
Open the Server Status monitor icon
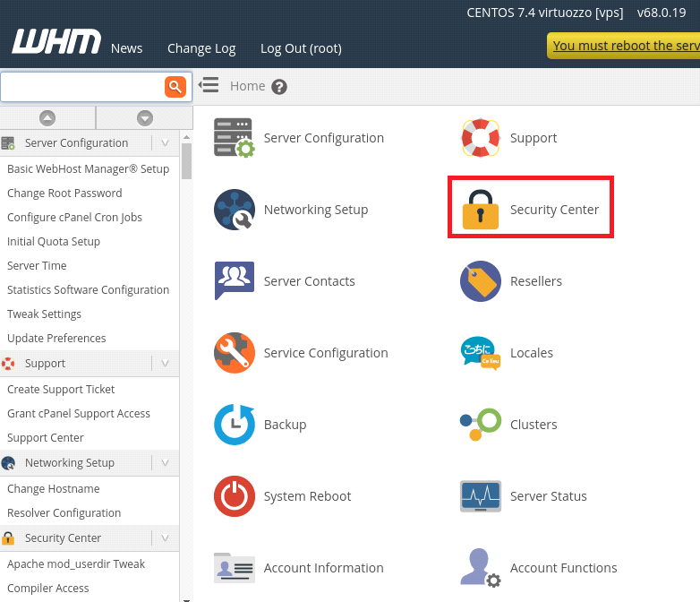[481, 496]
